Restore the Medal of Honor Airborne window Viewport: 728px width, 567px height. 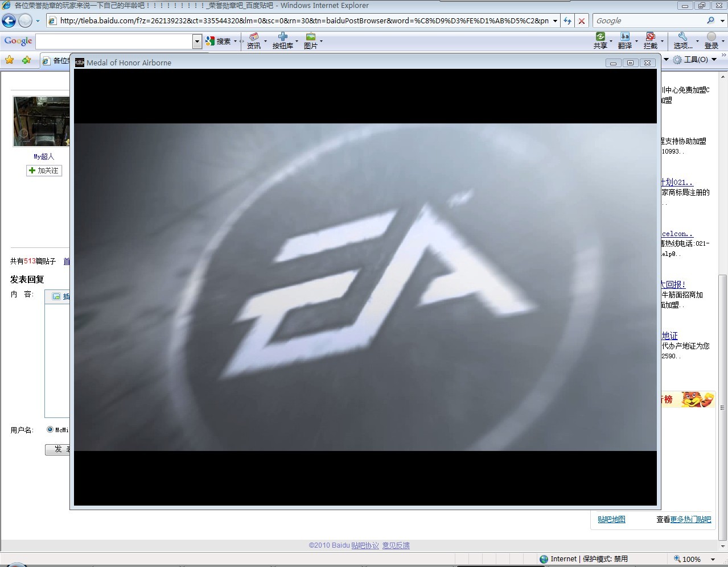630,63
